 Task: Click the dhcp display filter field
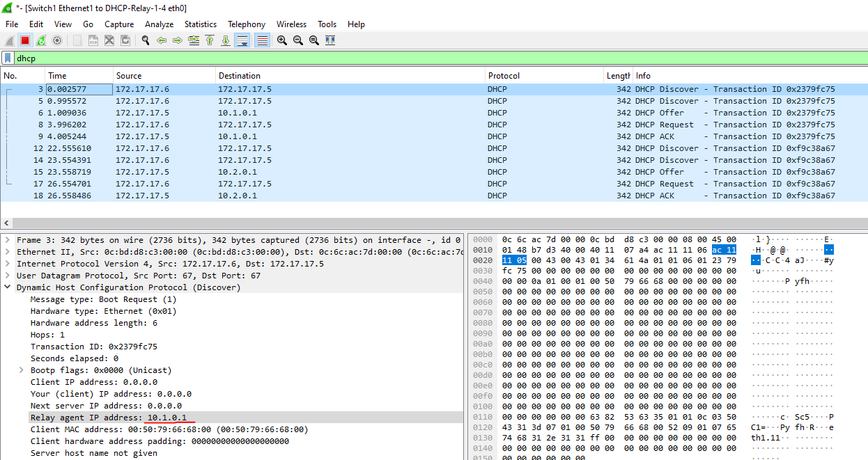click(418, 58)
